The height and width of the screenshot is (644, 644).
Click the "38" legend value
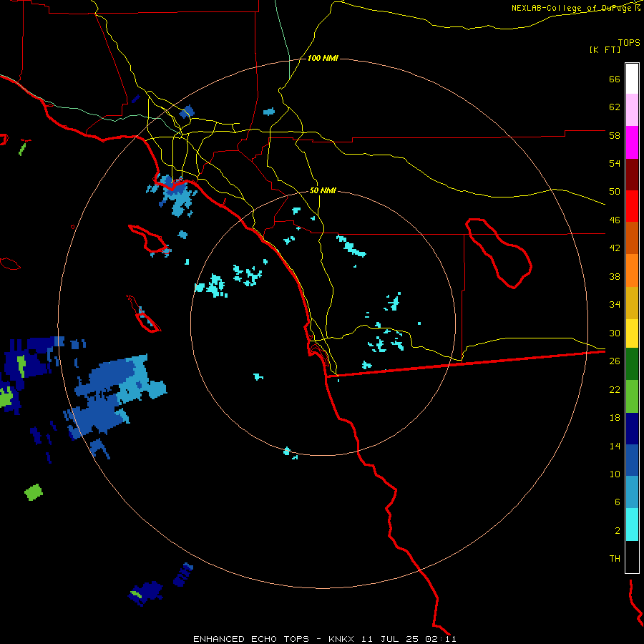click(615, 276)
